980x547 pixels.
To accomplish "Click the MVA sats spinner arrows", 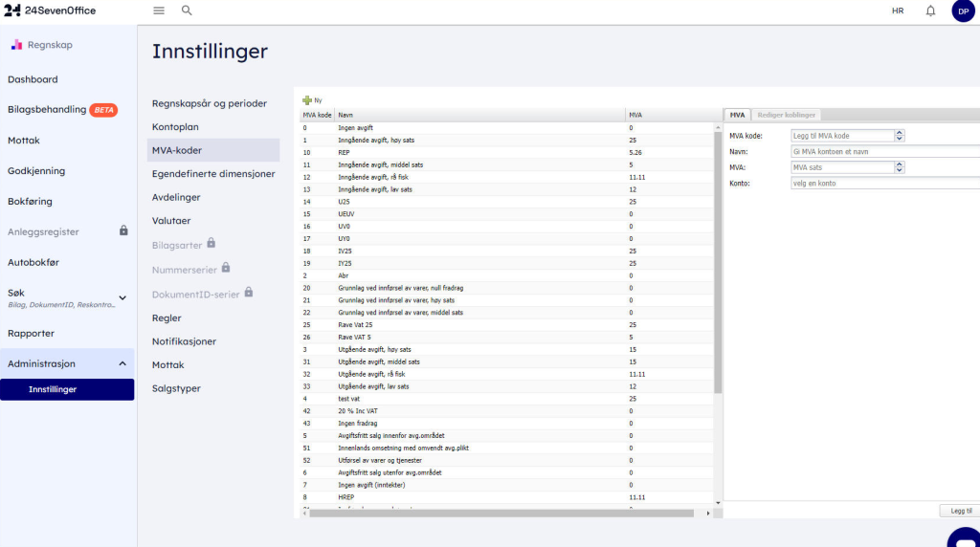I will point(899,167).
